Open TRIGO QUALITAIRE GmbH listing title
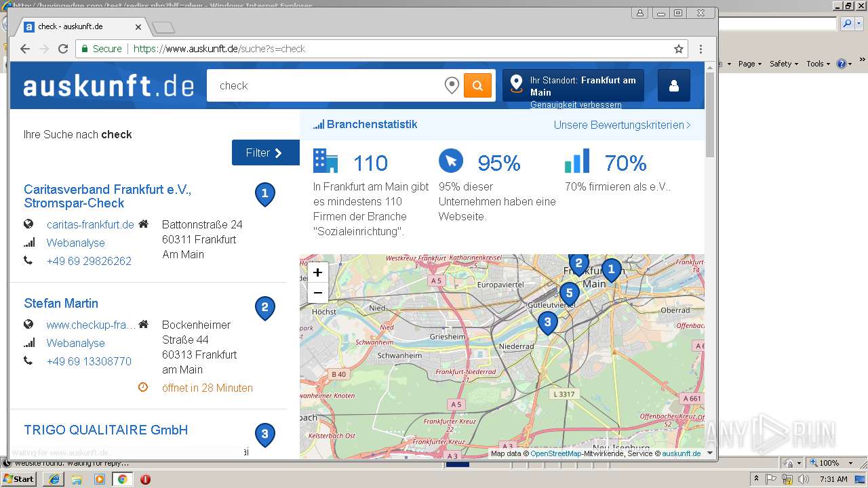This screenshot has width=868, height=488. pyautogui.click(x=106, y=430)
